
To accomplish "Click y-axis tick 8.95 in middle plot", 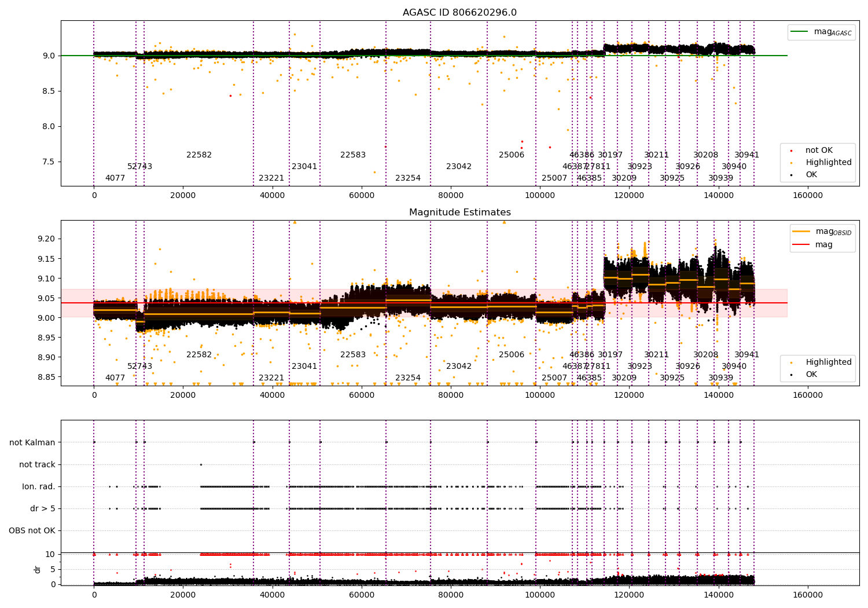I will (46, 338).
